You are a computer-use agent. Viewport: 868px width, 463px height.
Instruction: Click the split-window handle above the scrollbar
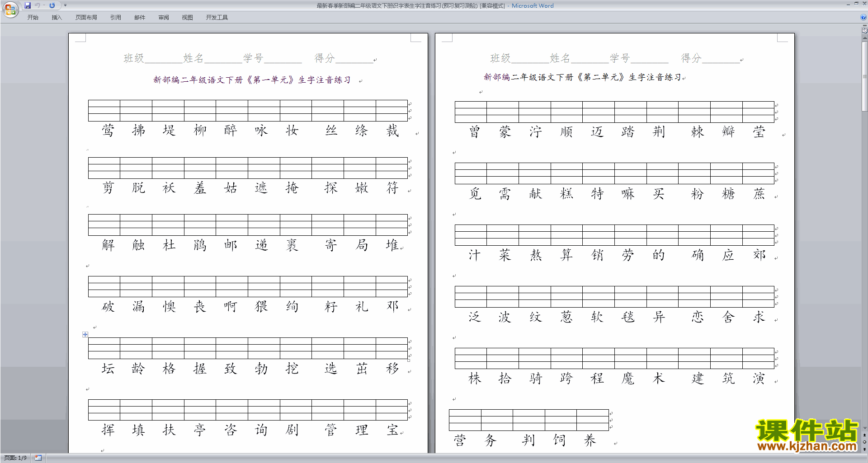click(x=864, y=26)
